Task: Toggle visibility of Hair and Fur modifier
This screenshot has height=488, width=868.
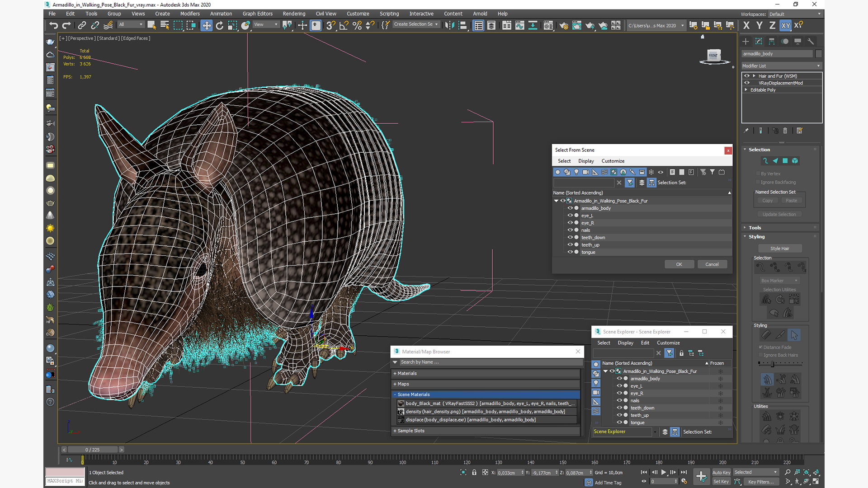Action: point(747,76)
